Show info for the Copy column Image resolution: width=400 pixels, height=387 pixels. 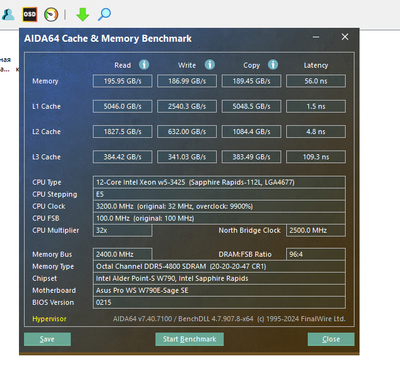[273, 65]
